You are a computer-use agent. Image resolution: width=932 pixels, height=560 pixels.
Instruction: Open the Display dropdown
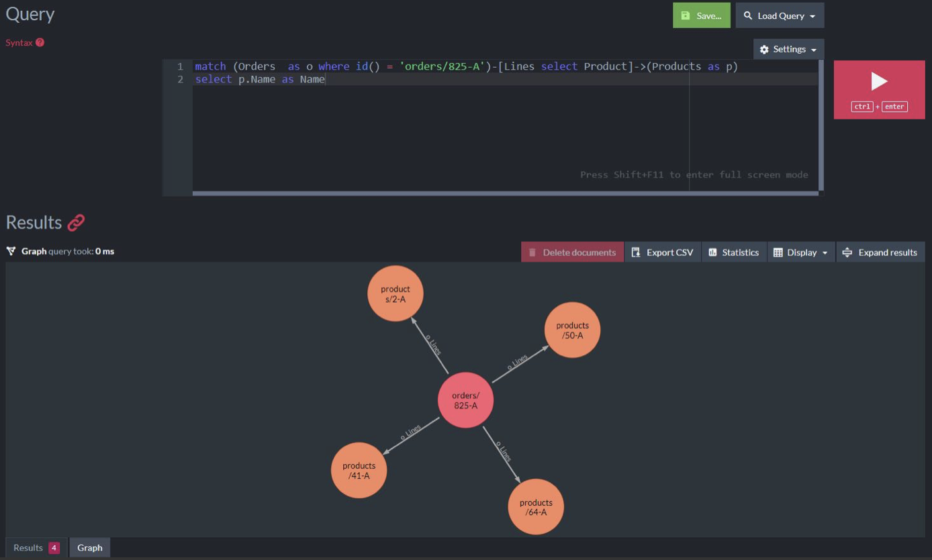tap(801, 252)
